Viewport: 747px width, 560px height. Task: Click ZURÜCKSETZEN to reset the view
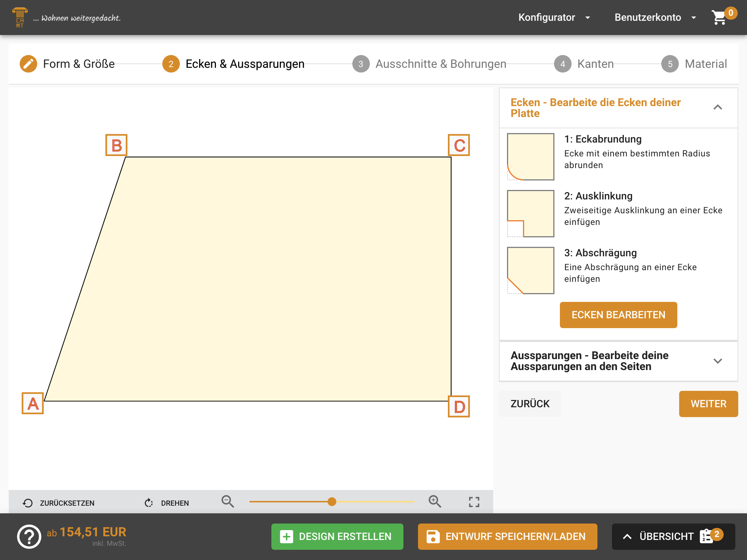59,503
